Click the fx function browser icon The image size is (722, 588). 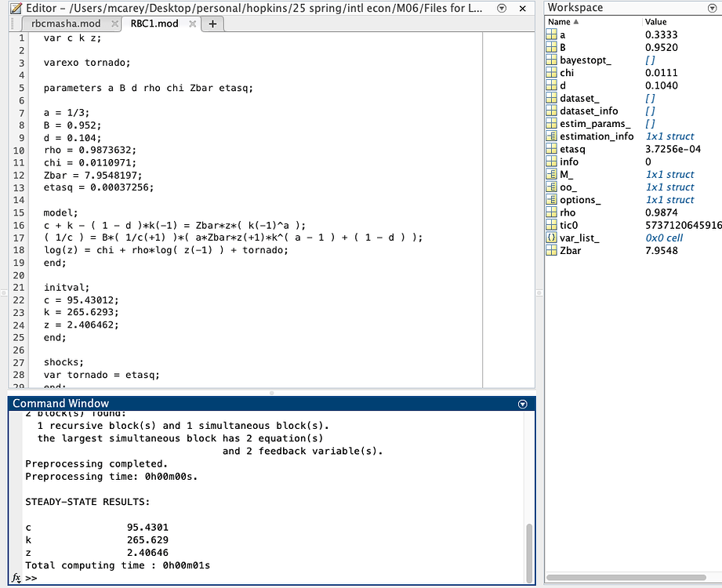pos(16,577)
